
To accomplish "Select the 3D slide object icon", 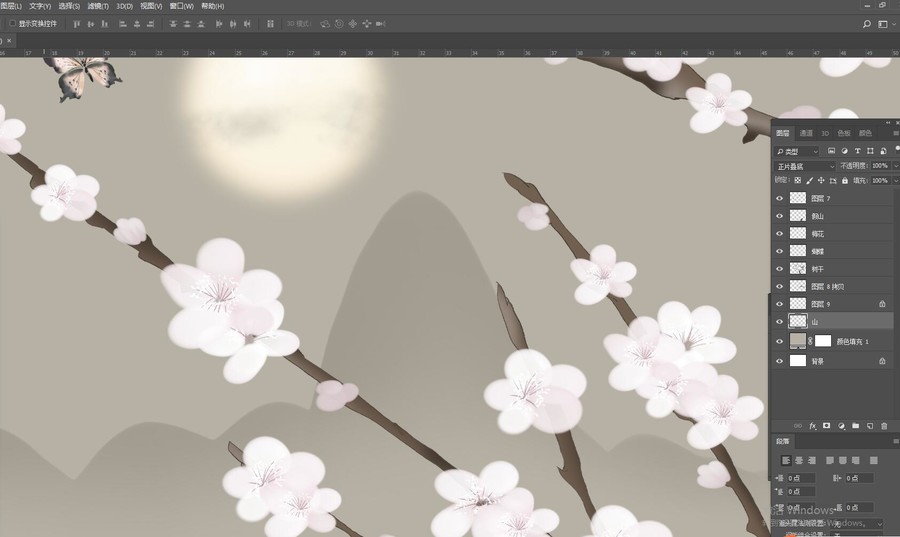I will 366,24.
